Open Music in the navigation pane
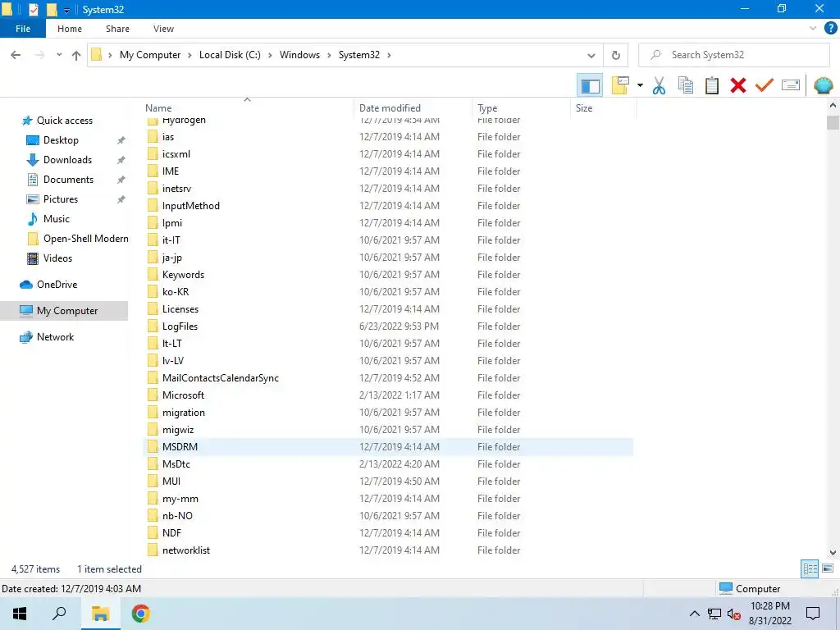Image resolution: width=840 pixels, height=630 pixels. [x=57, y=219]
